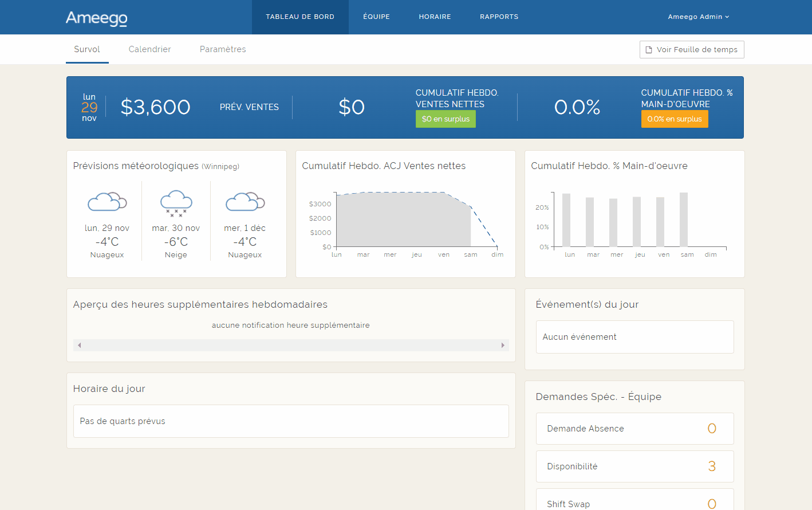812x510 pixels.
Task: Select the Survol tab
Action: click(x=87, y=49)
